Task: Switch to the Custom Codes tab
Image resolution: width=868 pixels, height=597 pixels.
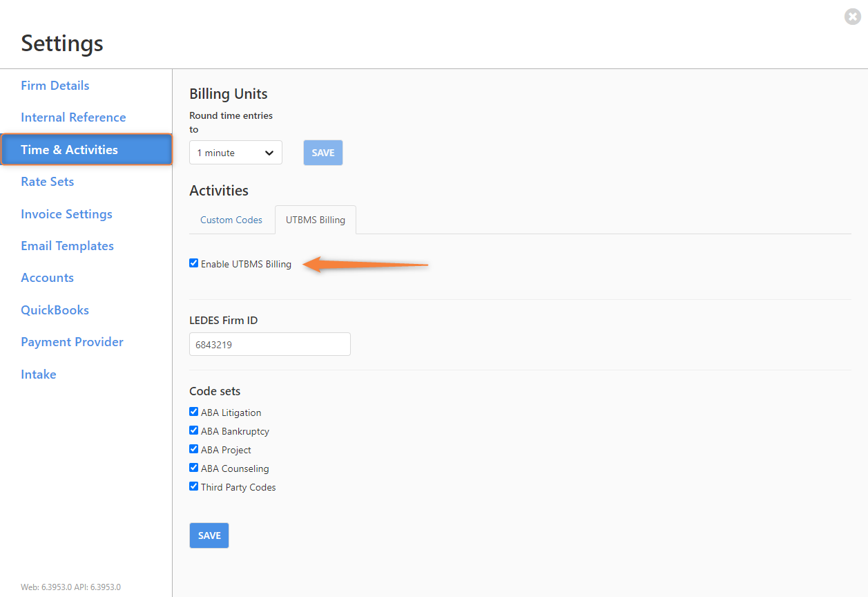Action: tap(231, 219)
